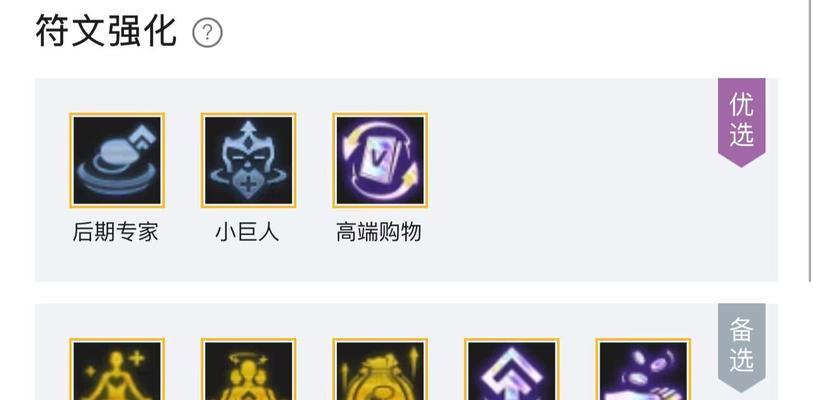Click the 后期专家 text label
Screen dimensions: 813x400
point(116,232)
